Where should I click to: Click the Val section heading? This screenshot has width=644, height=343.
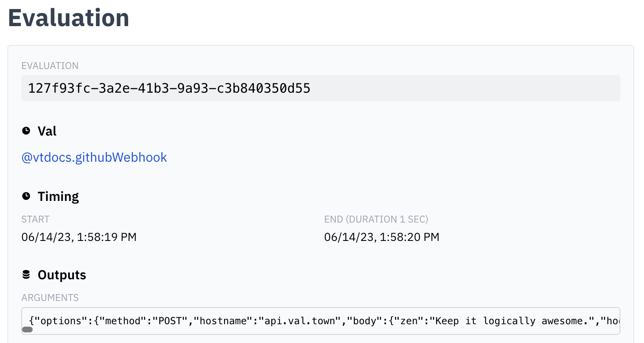coord(47,131)
